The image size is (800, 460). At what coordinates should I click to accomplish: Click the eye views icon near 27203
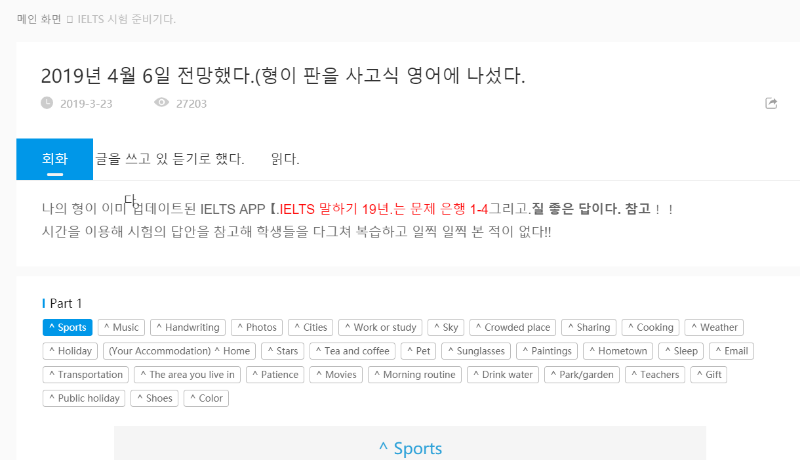(161, 103)
